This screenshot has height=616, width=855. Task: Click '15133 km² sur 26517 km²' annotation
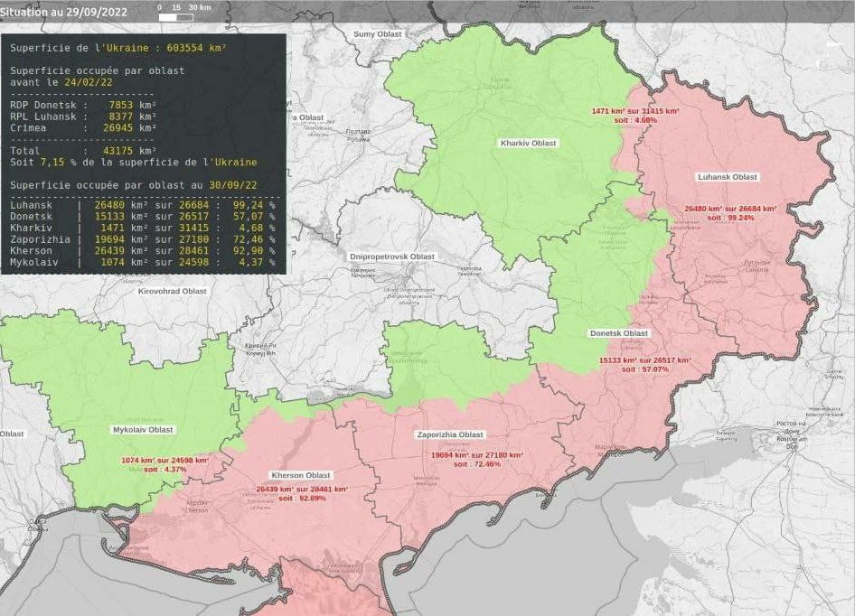[644, 359]
